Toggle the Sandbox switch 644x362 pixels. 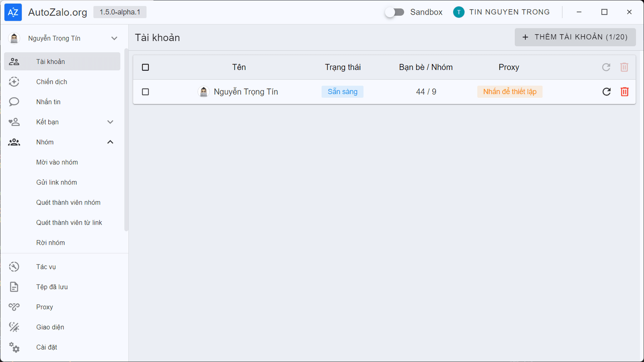(x=395, y=12)
